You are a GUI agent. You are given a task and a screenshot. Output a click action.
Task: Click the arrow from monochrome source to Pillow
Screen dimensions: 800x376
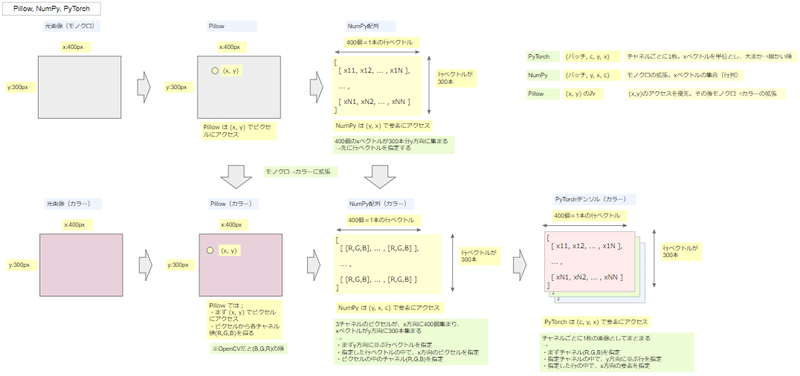click(144, 87)
